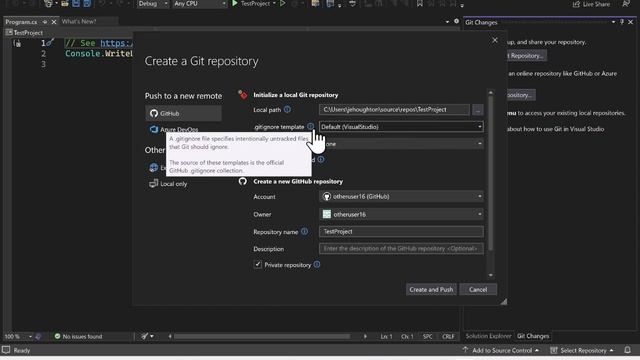This screenshot has height=360, width=640.
Task: Pin the Program.cs tab
Action: (45, 22)
